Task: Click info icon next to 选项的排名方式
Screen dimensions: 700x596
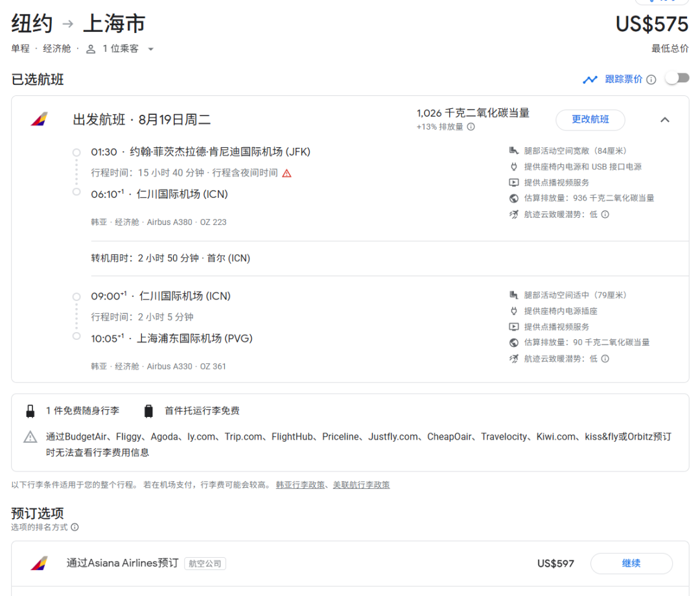Action: click(75, 527)
